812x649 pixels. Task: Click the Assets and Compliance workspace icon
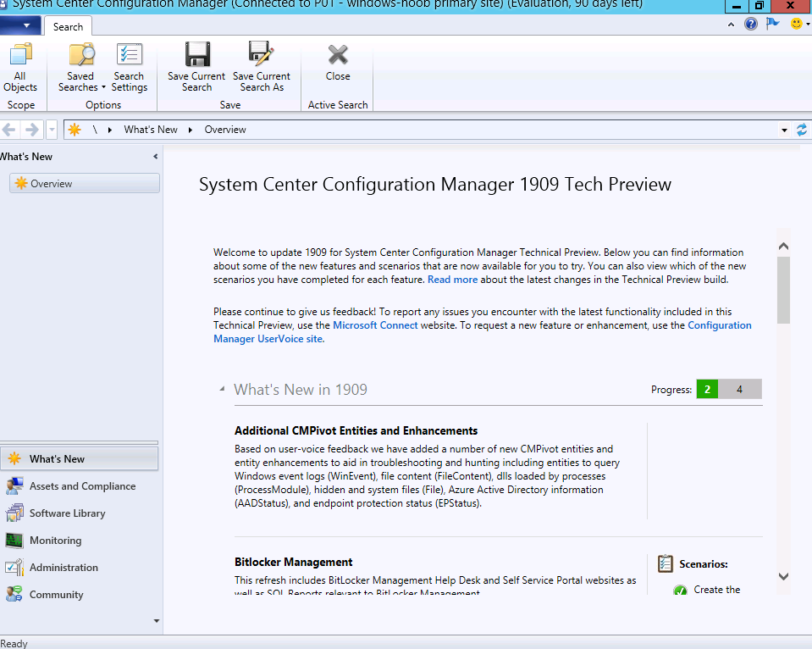pos(14,486)
